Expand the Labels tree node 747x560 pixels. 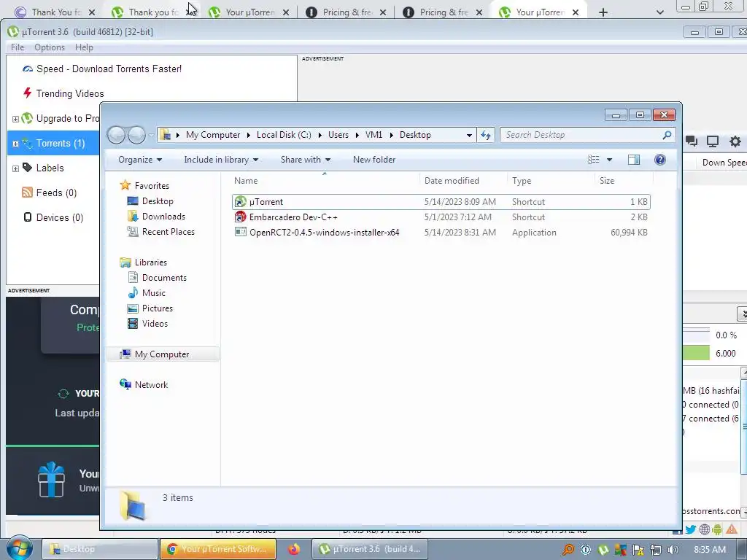tap(15, 168)
